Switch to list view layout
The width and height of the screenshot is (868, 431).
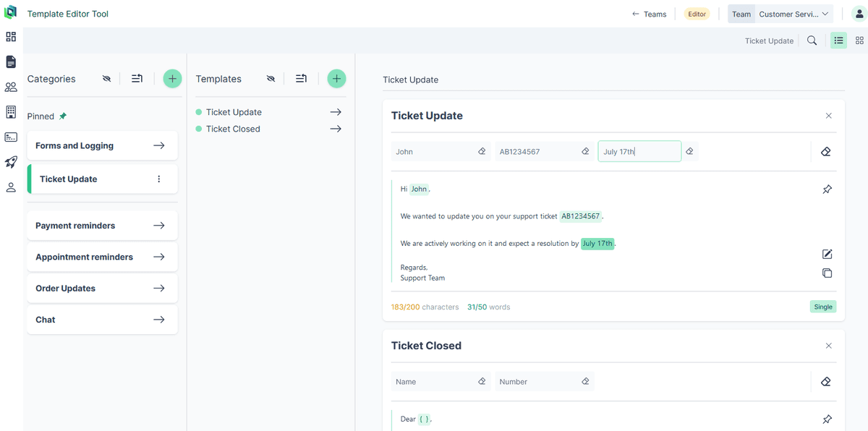pyautogui.click(x=838, y=40)
